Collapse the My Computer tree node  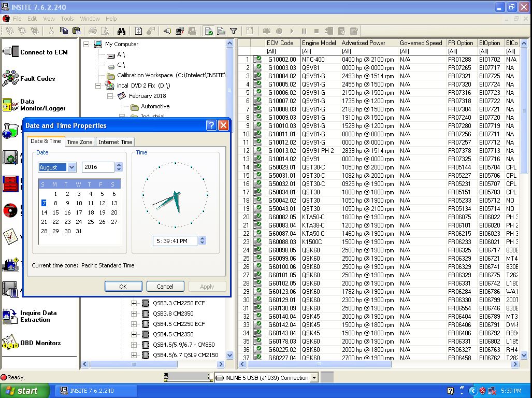87,44
